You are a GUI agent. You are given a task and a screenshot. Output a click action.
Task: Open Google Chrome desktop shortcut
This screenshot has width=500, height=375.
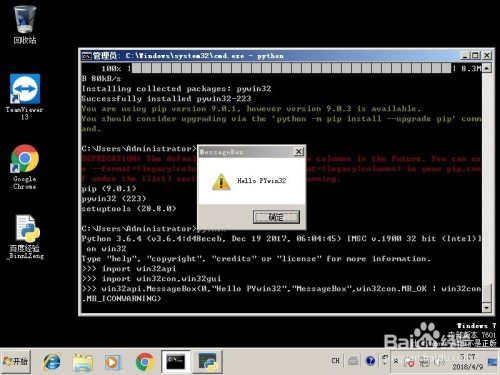[25, 167]
